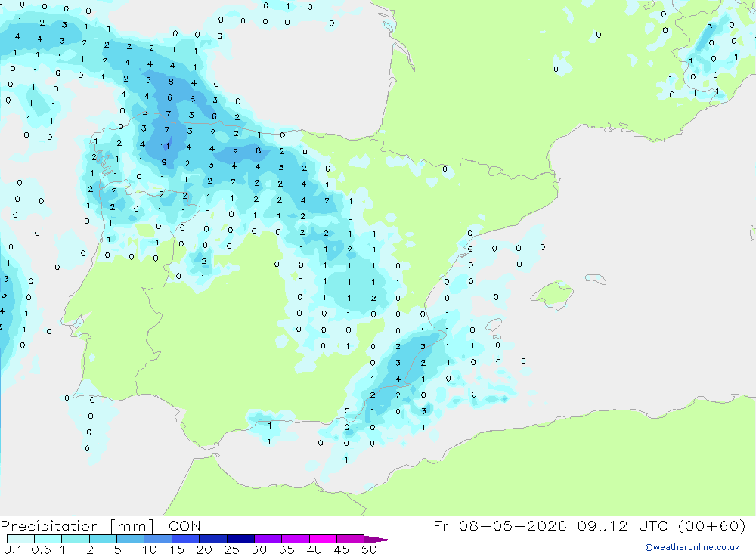The height and width of the screenshot is (554, 756).
Task: Click the magenta legend swatch between 40 and 45
Action: tap(323, 539)
